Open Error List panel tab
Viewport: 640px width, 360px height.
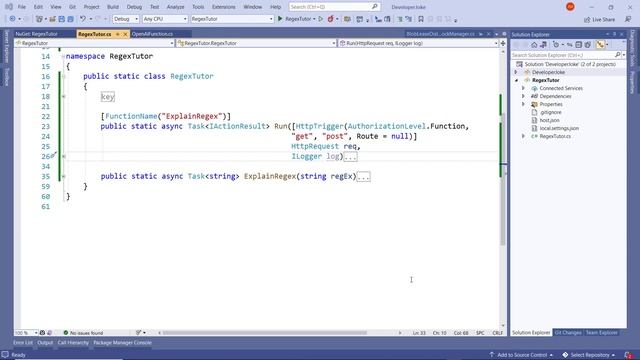(x=23, y=343)
